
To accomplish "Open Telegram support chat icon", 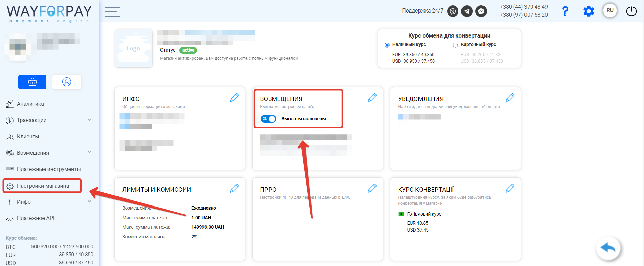I will click(467, 11).
